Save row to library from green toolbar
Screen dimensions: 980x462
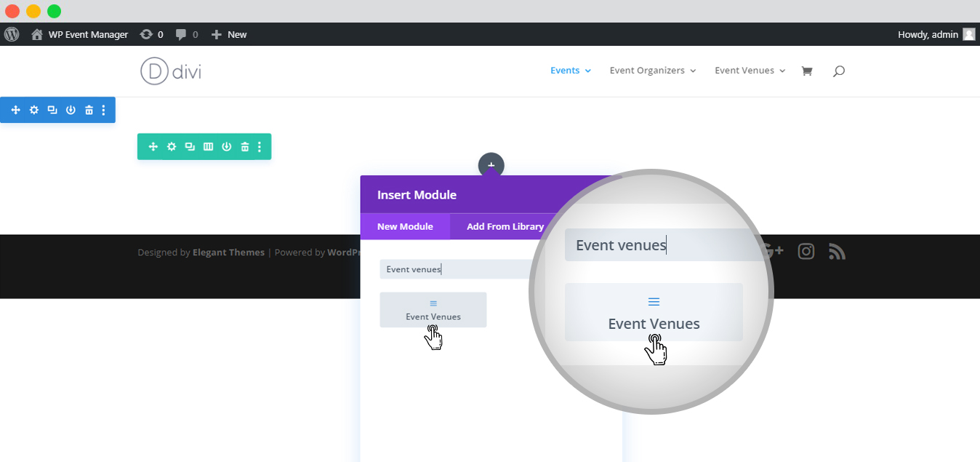click(x=227, y=146)
